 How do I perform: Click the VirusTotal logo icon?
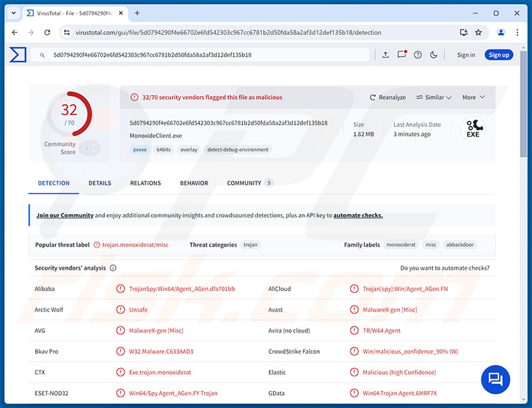18,55
